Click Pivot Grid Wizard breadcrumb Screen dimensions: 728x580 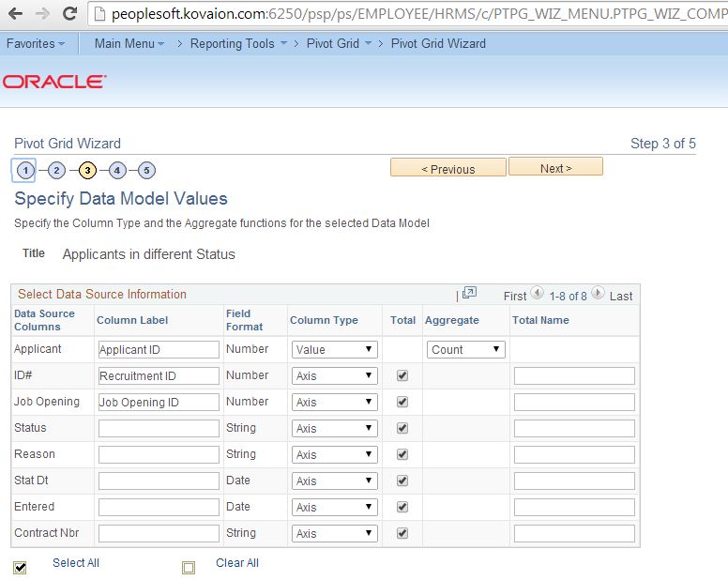pos(438,44)
